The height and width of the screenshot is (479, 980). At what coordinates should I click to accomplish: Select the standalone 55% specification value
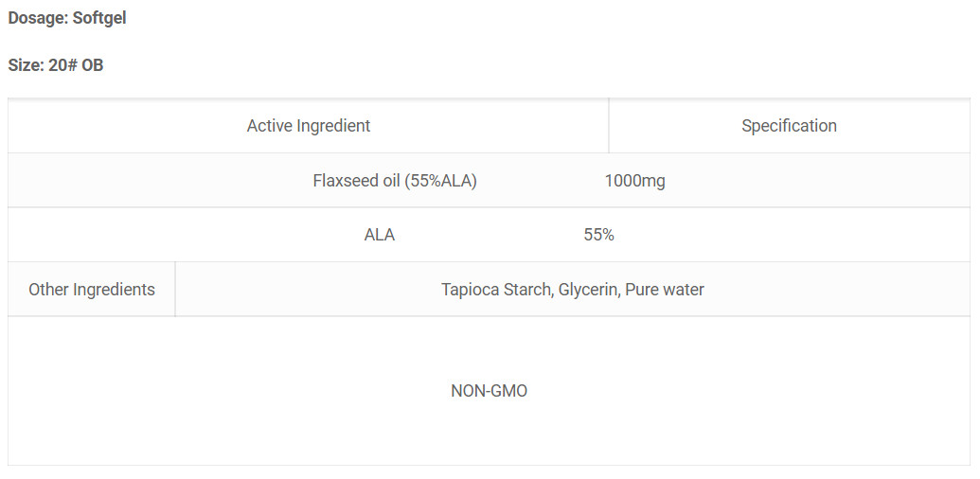(598, 235)
